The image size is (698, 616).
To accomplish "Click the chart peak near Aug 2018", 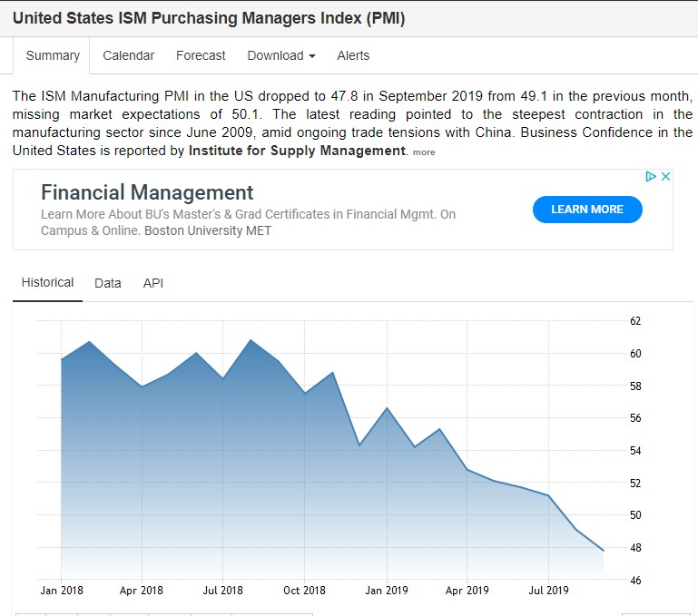I will [x=251, y=340].
